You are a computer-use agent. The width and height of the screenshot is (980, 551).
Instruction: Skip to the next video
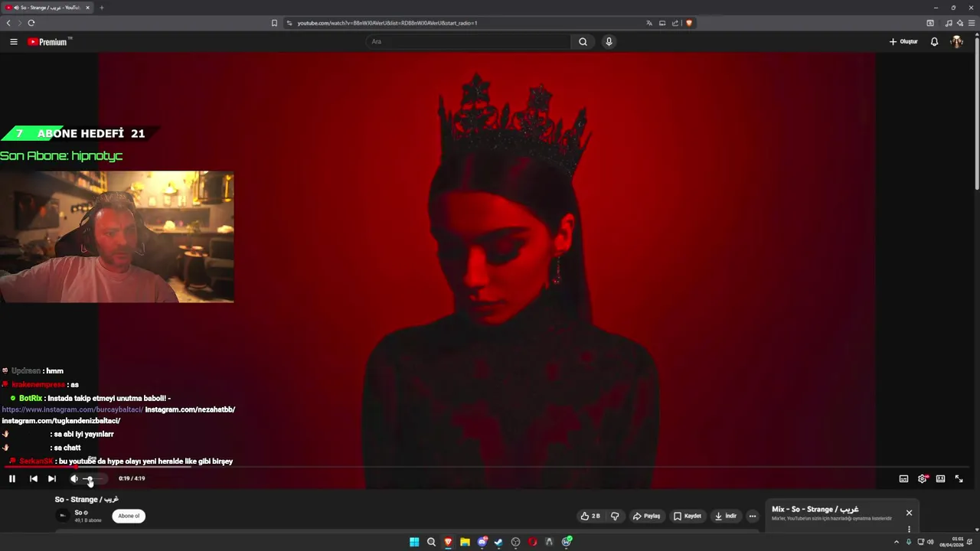coord(52,479)
